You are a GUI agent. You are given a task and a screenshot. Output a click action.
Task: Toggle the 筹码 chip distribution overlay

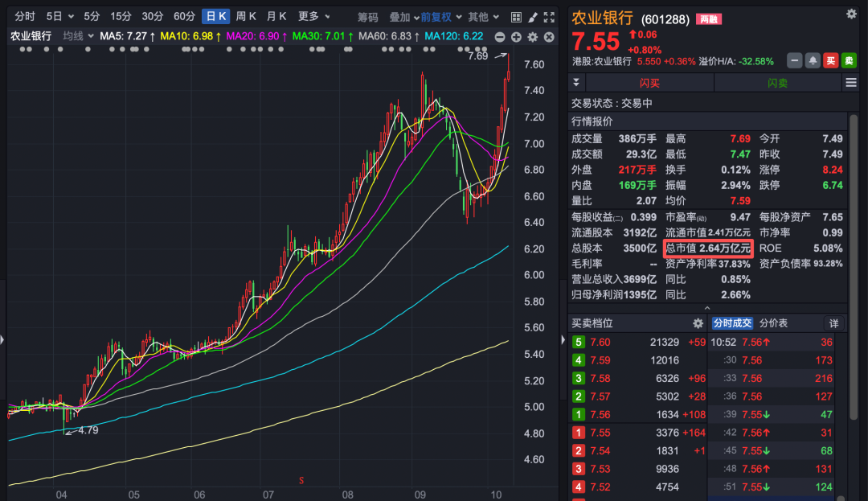coord(368,16)
